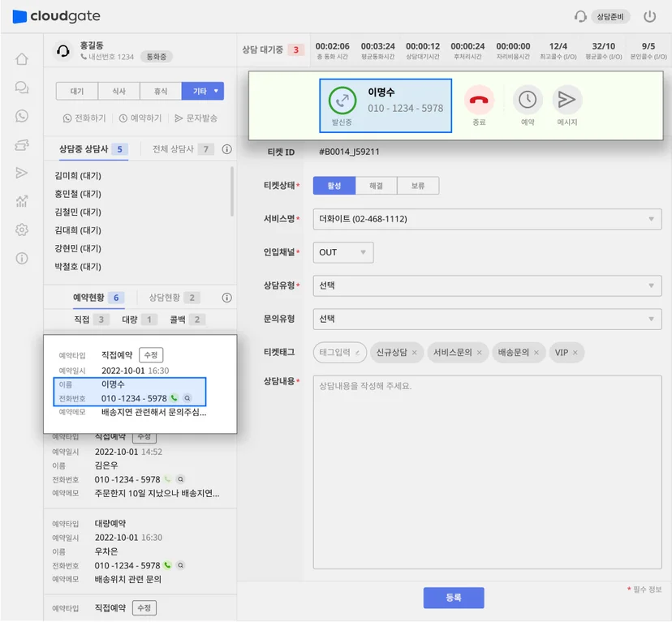Click info icon next to 전체 상담사 tab
The height and width of the screenshot is (622, 672).
click(226, 149)
